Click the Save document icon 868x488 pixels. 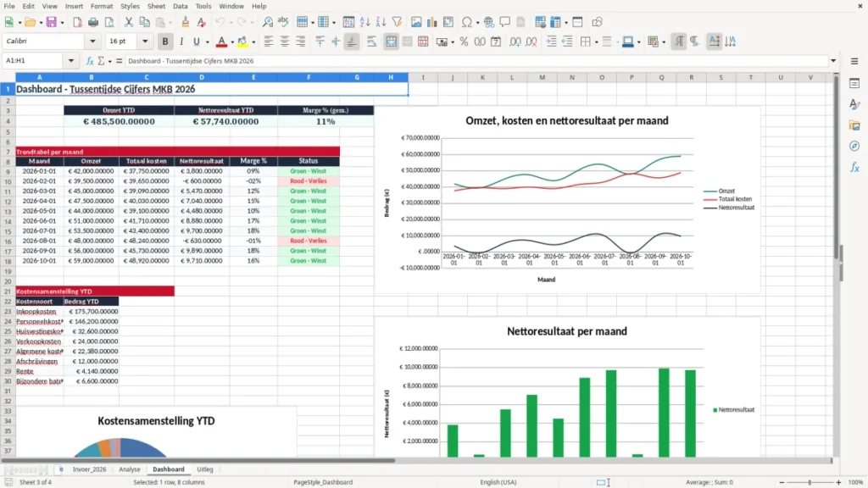coord(52,22)
